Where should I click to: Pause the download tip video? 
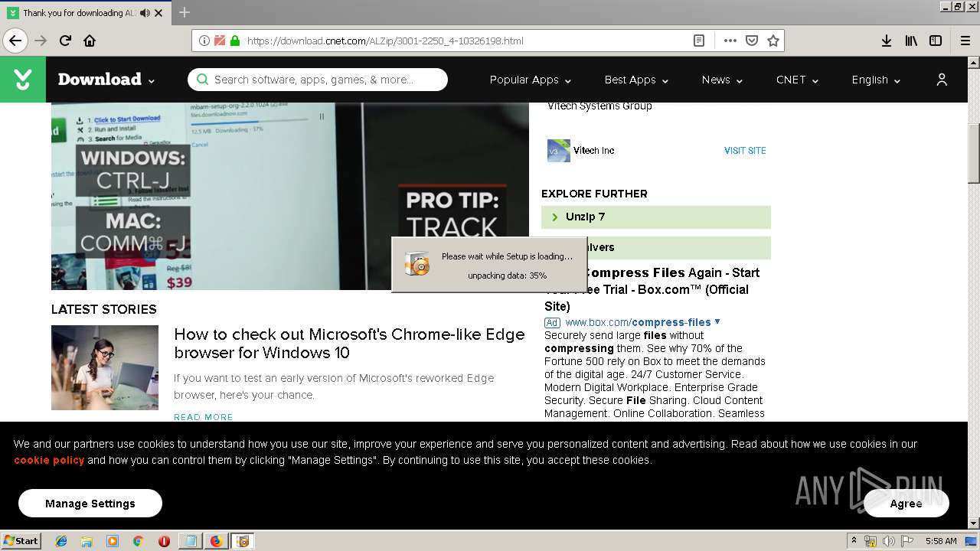(322, 117)
